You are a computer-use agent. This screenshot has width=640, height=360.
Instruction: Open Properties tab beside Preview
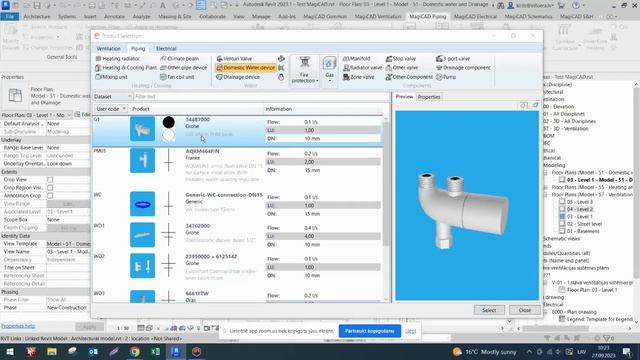point(429,97)
